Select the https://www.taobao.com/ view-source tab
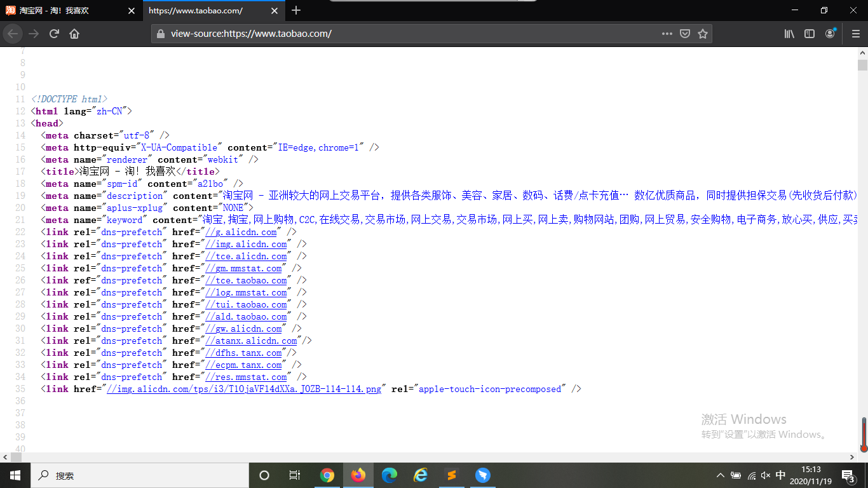Viewport: 868px width, 488px height. [x=214, y=11]
